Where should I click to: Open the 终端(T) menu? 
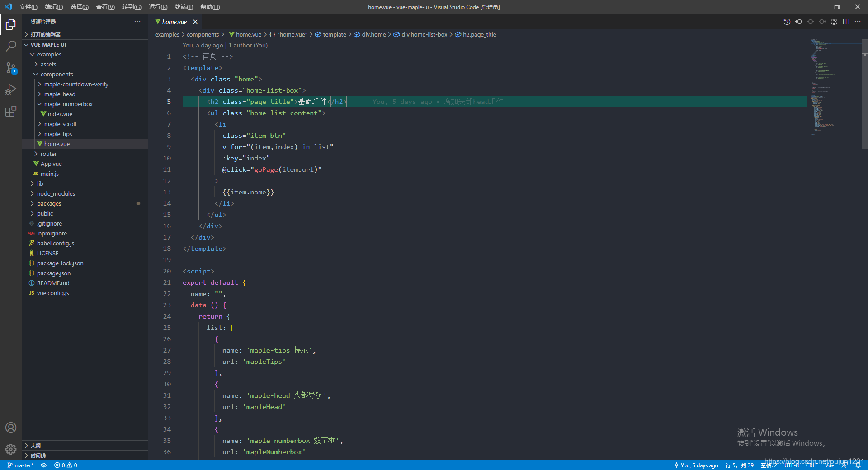coord(184,7)
